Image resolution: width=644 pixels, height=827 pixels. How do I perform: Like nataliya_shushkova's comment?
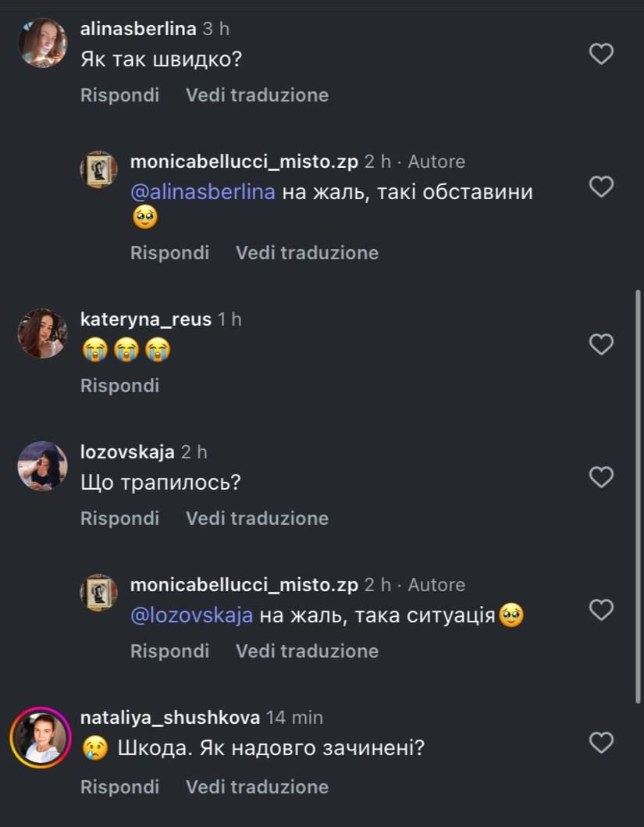coord(601,743)
